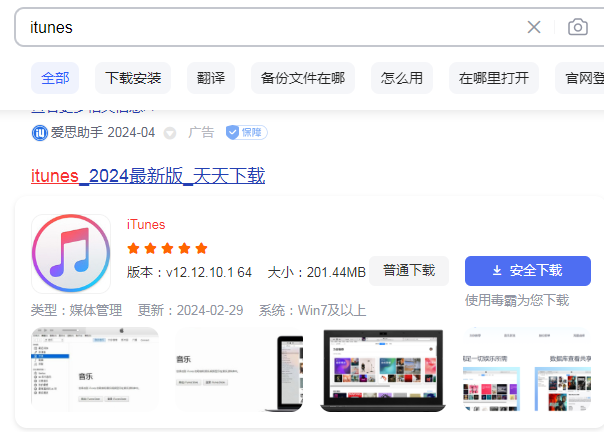Click 大小：201.44MB text
Screen dimensions: 604x432
click(x=317, y=272)
